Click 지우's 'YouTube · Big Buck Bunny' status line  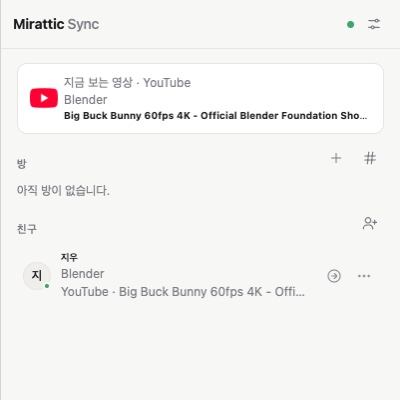click(x=183, y=292)
